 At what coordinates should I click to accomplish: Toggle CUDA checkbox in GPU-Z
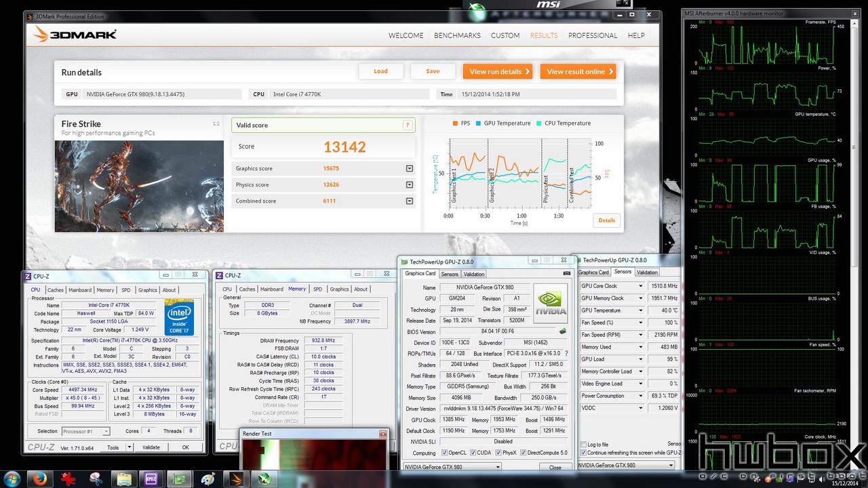[x=472, y=453]
